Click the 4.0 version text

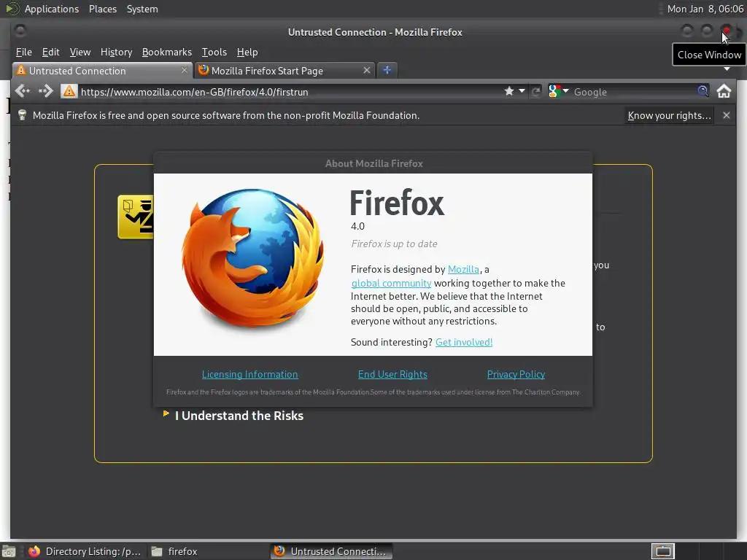[x=357, y=226]
